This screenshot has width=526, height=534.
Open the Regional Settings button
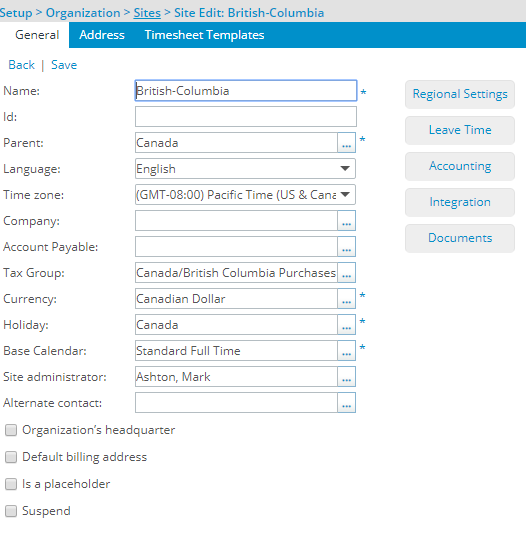(460, 94)
